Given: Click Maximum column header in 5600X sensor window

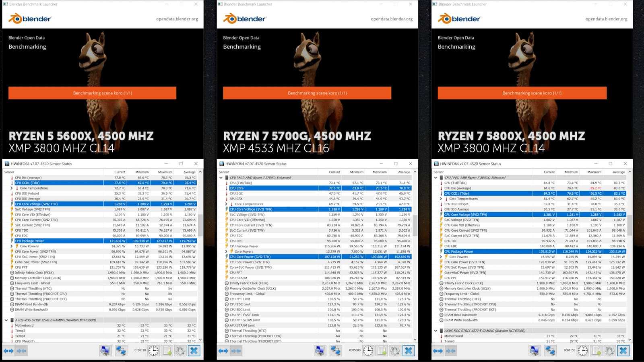Looking at the screenshot, I should pos(165,172).
